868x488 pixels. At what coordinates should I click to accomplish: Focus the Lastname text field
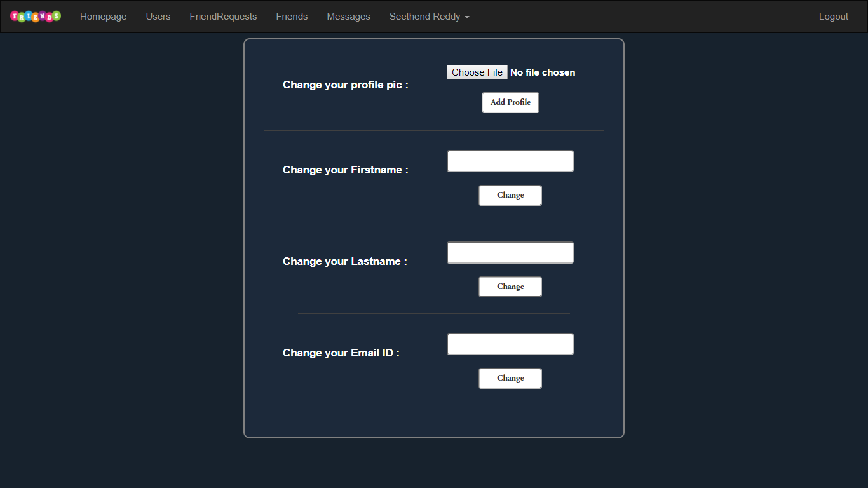510,253
